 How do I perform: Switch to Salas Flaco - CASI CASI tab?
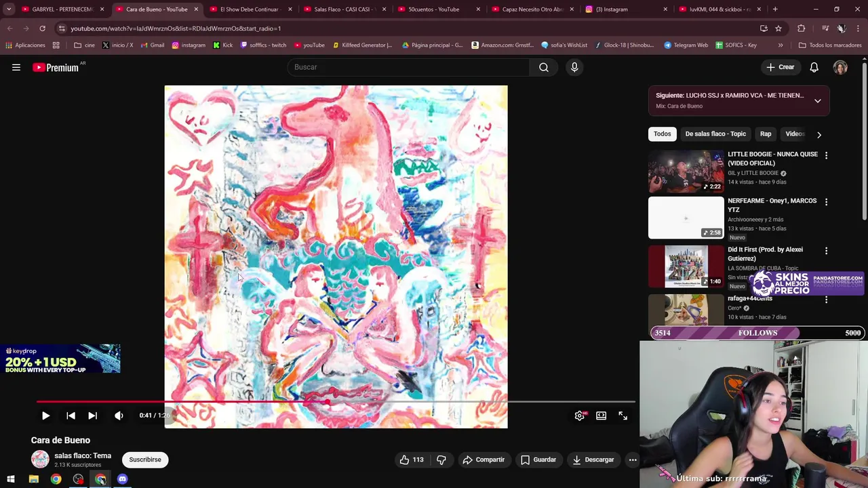pos(344,9)
